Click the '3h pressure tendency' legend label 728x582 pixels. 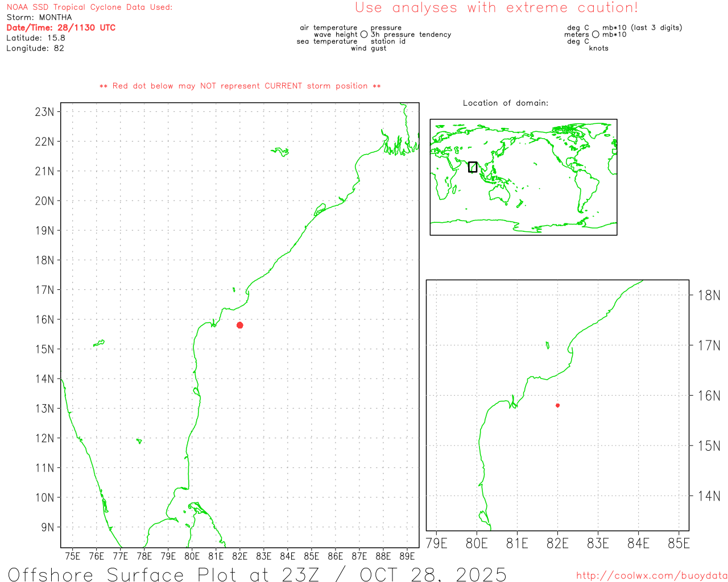[411, 35]
